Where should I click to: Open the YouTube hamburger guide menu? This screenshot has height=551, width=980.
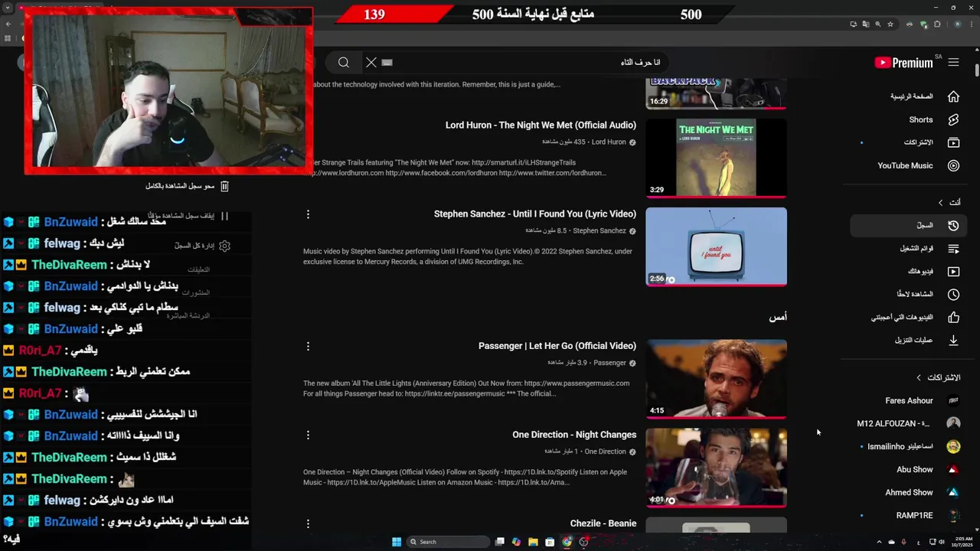(x=953, y=63)
